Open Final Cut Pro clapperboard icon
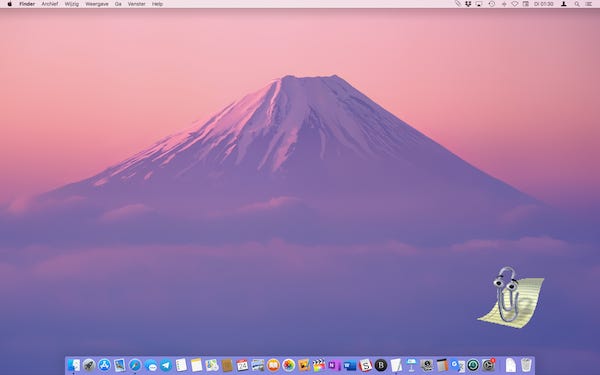This screenshot has width=600, height=375. coord(319,365)
